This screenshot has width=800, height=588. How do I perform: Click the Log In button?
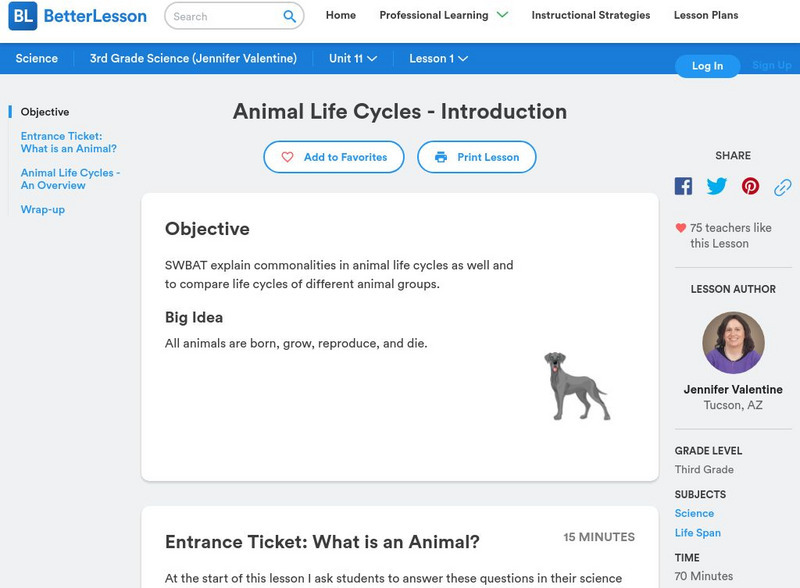707,66
